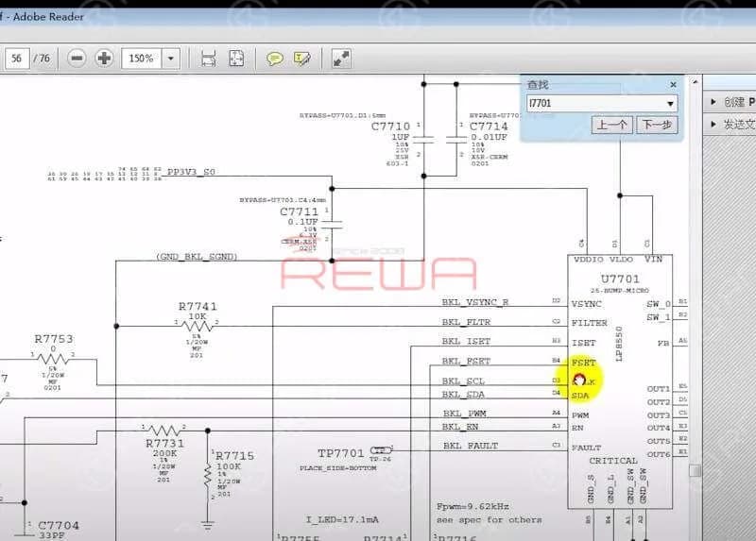Close the 查找 find panel

[673, 85]
